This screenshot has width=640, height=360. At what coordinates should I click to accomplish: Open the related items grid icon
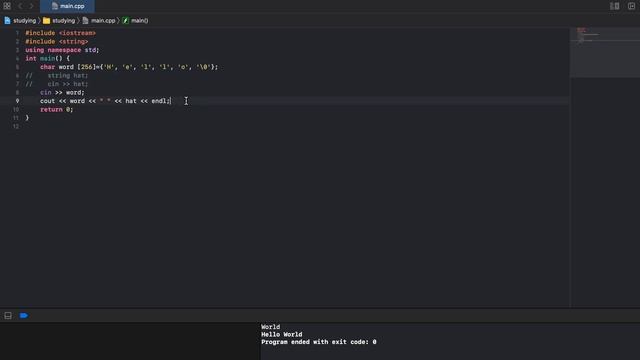tap(7, 6)
